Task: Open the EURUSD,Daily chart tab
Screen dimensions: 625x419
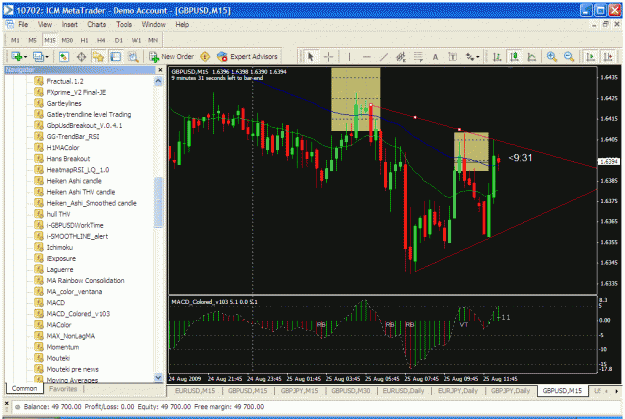Action: (403, 391)
